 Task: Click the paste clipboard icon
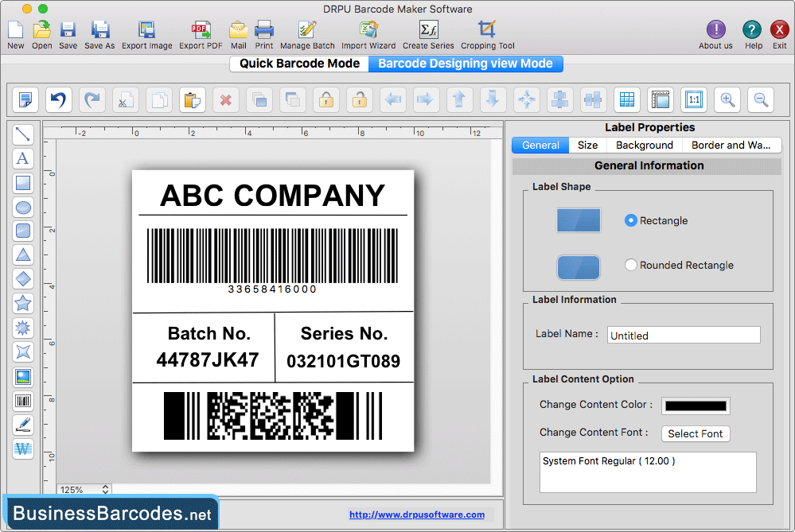coord(192,99)
